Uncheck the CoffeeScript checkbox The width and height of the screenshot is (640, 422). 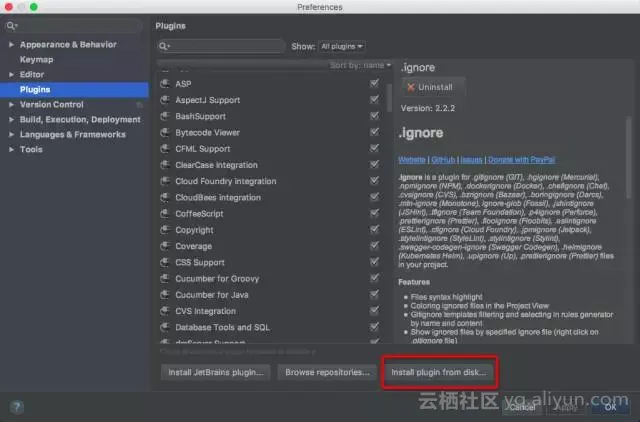click(x=374, y=213)
